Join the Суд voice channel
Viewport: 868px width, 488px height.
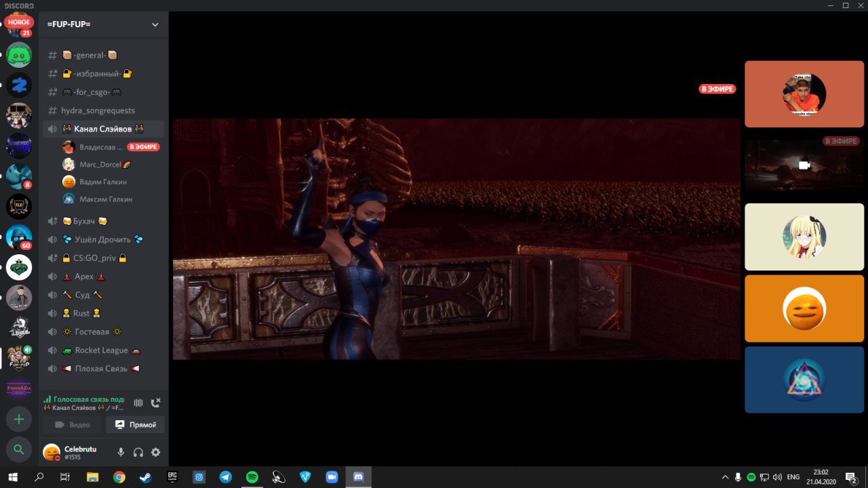[103, 295]
